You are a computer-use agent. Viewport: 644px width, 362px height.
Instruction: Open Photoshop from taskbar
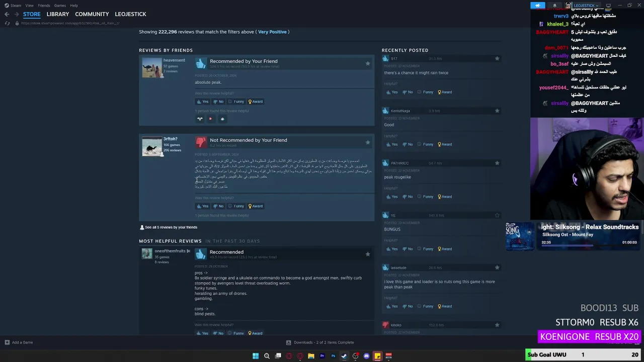point(333,356)
